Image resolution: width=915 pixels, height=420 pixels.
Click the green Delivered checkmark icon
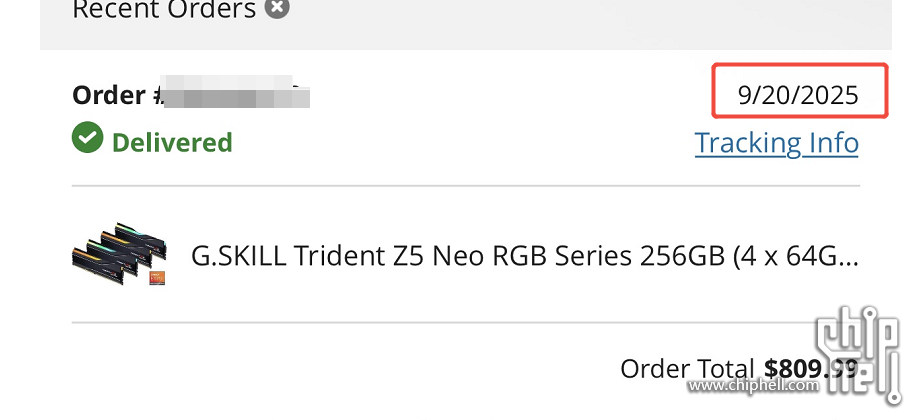coord(88,139)
